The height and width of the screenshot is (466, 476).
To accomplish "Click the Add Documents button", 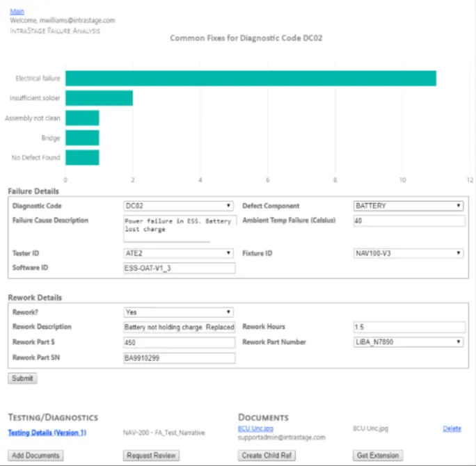I will click(35, 456).
